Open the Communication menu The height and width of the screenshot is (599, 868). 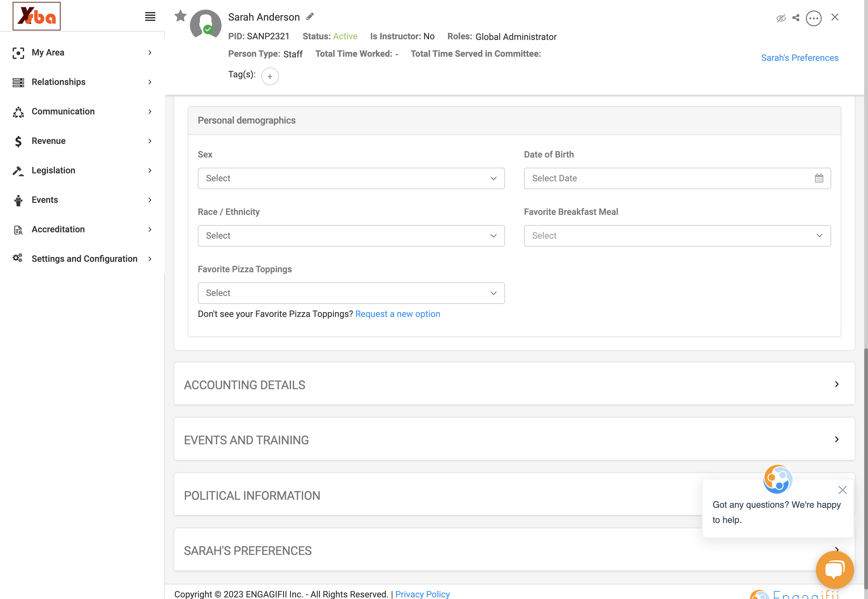82,112
